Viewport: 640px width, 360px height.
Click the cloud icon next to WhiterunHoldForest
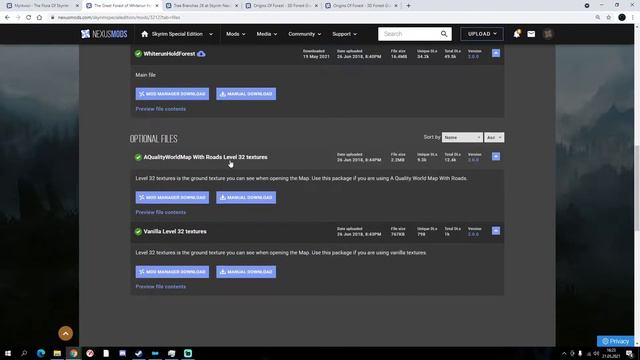click(201, 54)
